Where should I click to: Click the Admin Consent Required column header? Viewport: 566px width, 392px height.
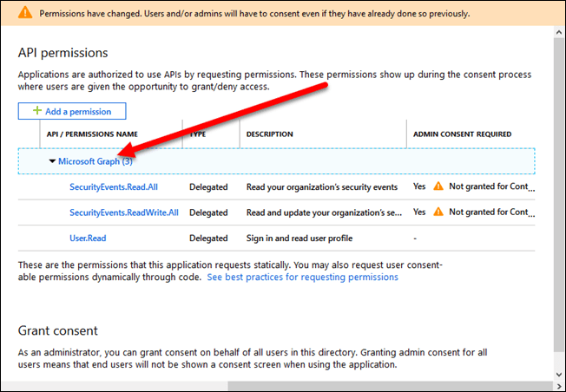[462, 134]
